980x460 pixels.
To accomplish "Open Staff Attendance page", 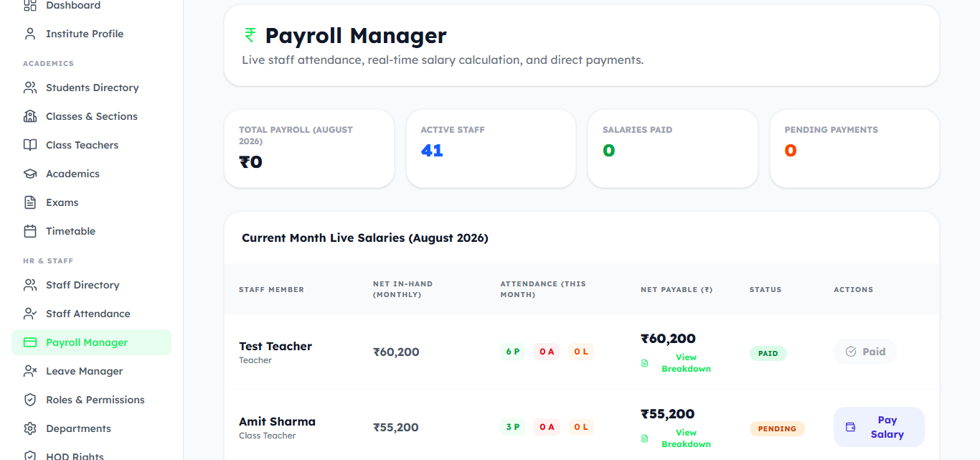I will (x=91, y=314).
